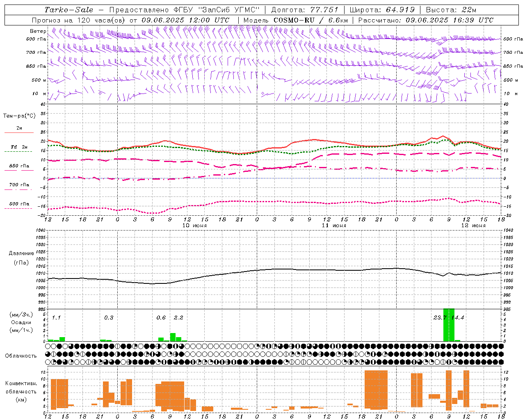Click the 850 гПа temperature legend entry
The width and height of the screenshot is (525, 420).
(x=19, y=166)
